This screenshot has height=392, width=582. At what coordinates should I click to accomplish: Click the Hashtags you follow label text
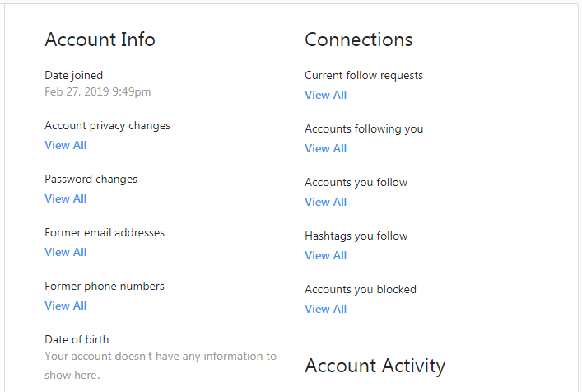(x=356, y=236)
